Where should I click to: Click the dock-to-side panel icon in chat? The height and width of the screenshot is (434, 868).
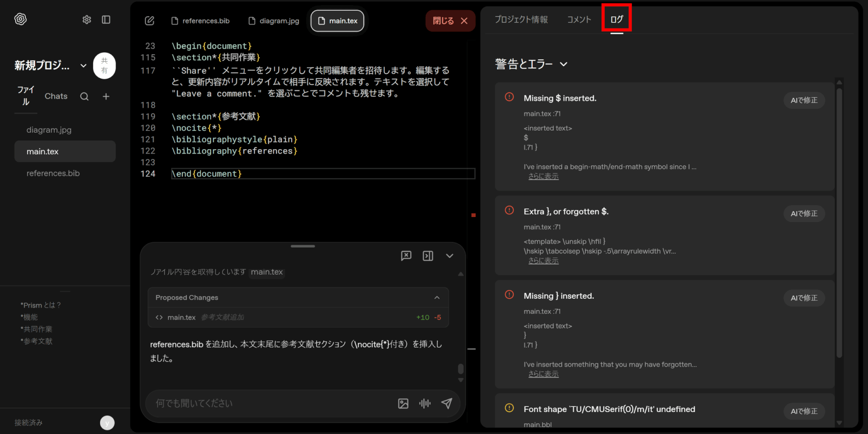point(428,256)
